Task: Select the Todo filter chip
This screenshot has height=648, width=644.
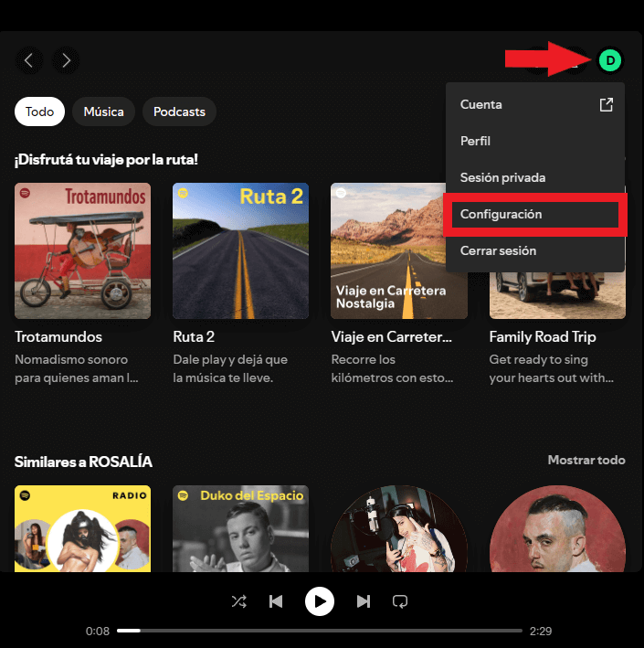Action: 39,112
